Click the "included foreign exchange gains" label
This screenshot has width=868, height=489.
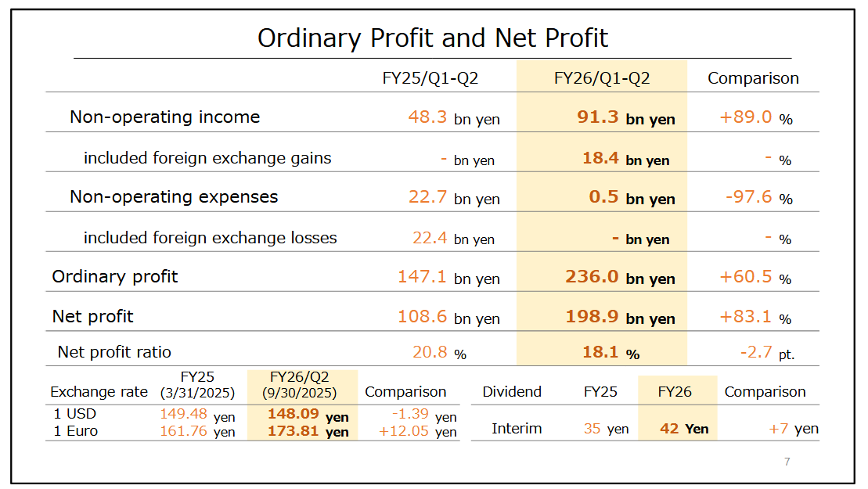click(x=207, y=158)
